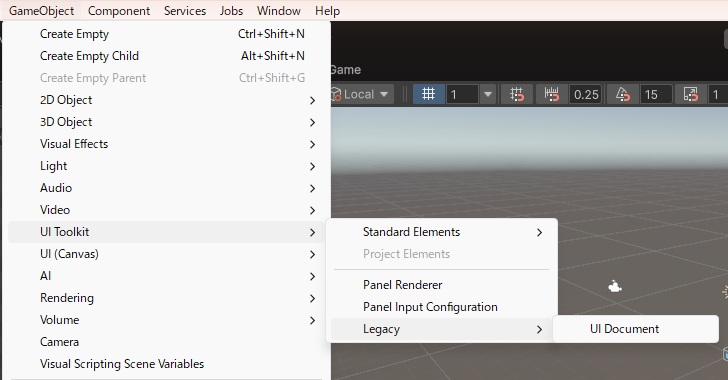Open the Component menu

point(119,11)
